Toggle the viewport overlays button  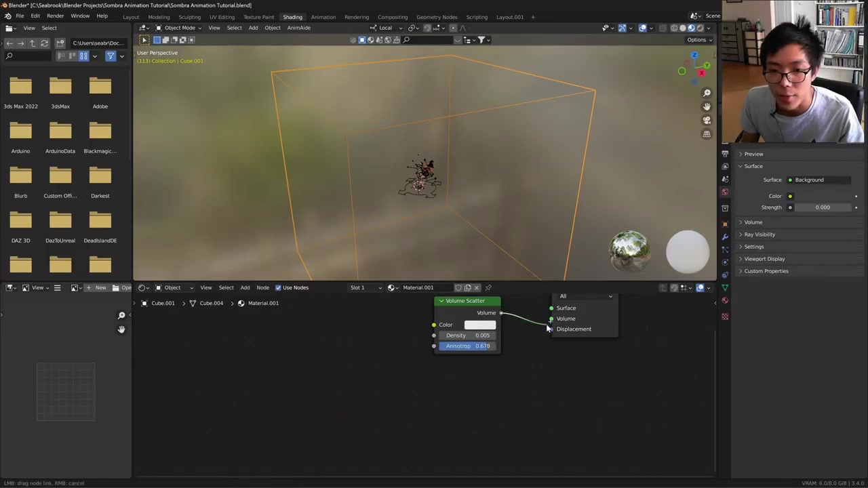click(642, 28)
